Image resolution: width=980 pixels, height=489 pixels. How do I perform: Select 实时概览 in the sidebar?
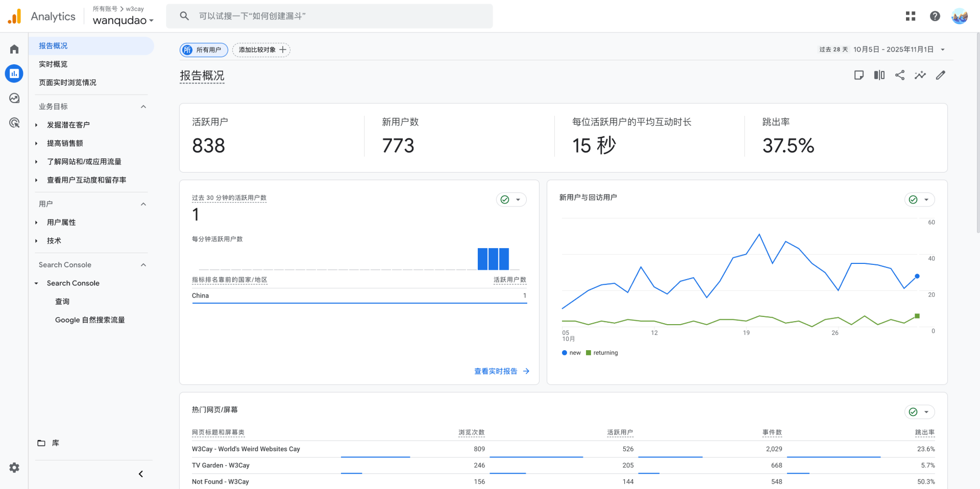point(53,64)
